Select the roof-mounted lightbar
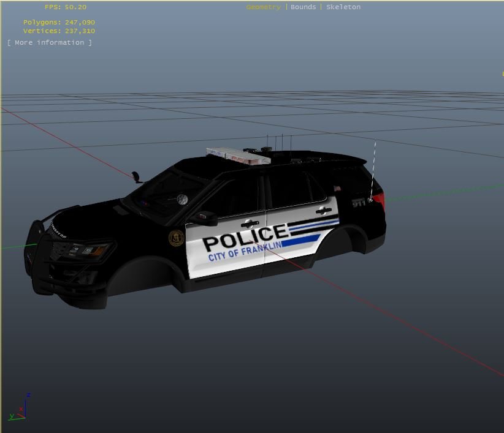Viewport: 504px width, 433px height. coord(238,156)
